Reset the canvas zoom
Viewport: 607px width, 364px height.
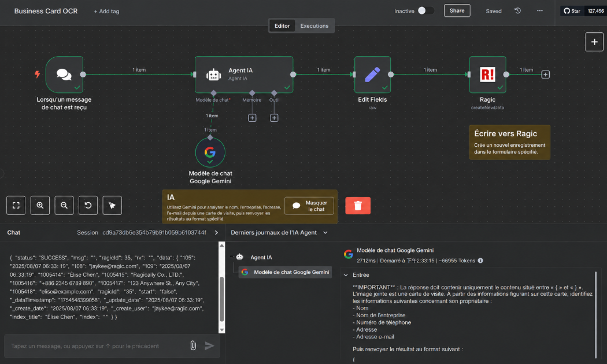pyautogui.click(x=88, y=206)
